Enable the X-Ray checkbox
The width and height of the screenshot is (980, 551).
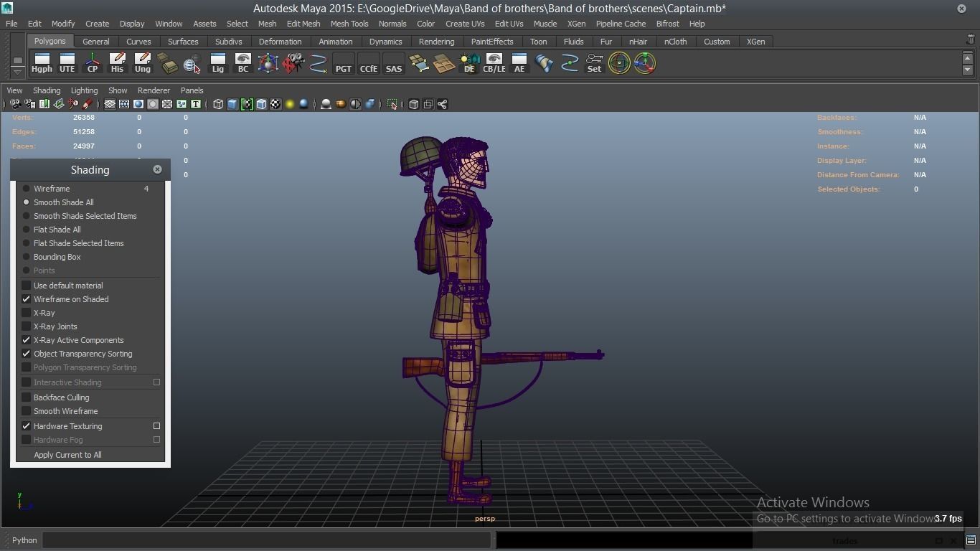(27, 313)
